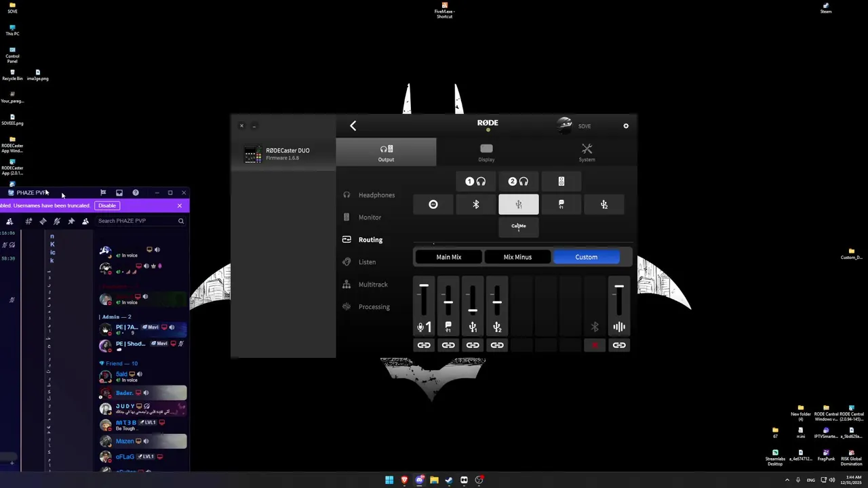The height and width of the screenshot is (488, 868).
Task: Switch to the Output tab
Action: (x=386, y=153)
